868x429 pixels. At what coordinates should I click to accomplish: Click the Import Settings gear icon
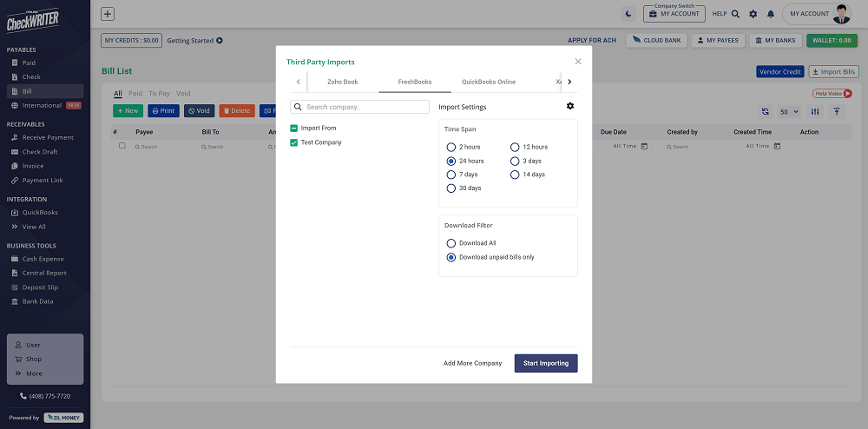pyautogui.click(x=570, y=106)
